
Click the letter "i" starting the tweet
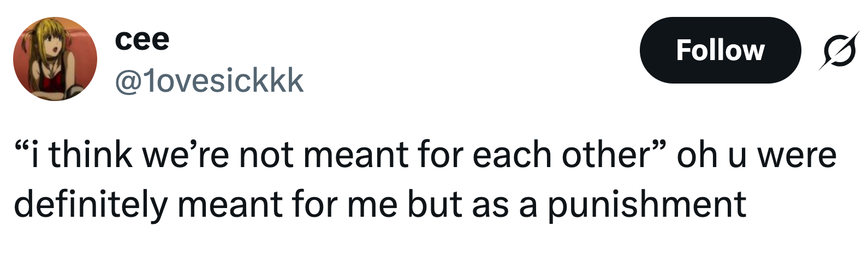[35, 155]
